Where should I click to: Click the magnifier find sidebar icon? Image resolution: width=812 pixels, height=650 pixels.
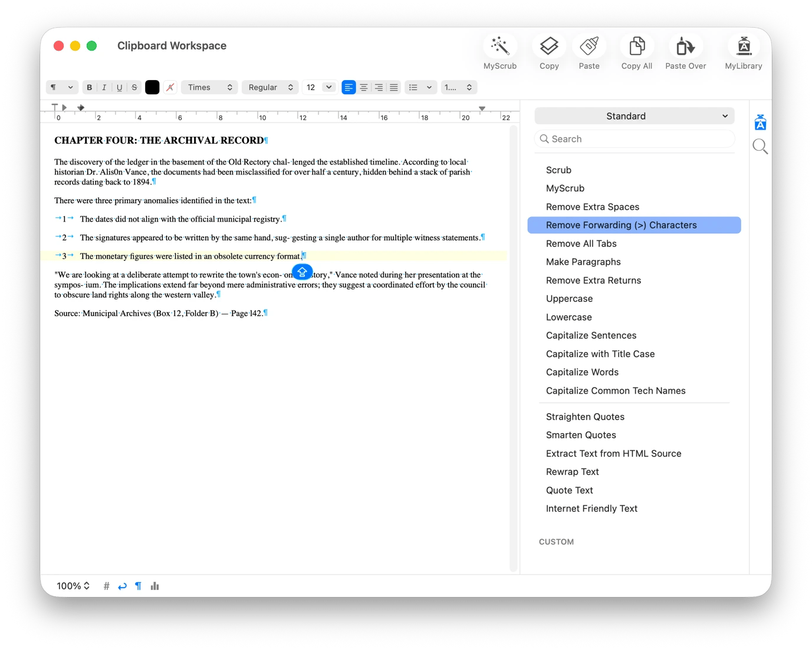pyautogui.click(x=760, y=147)
